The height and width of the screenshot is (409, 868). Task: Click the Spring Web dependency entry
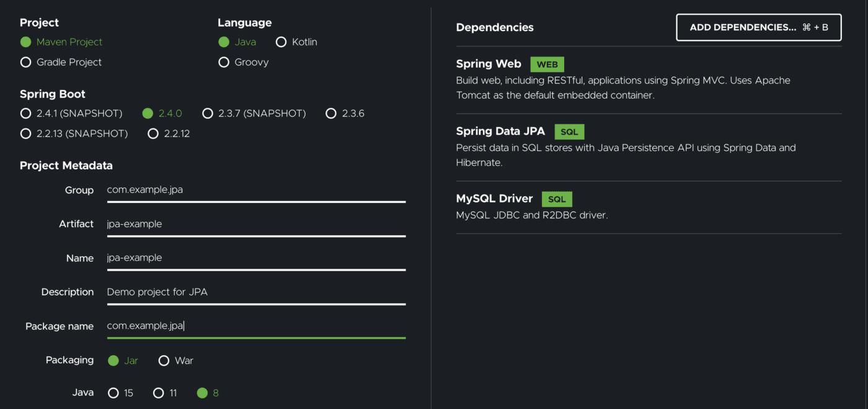point(649,79)
